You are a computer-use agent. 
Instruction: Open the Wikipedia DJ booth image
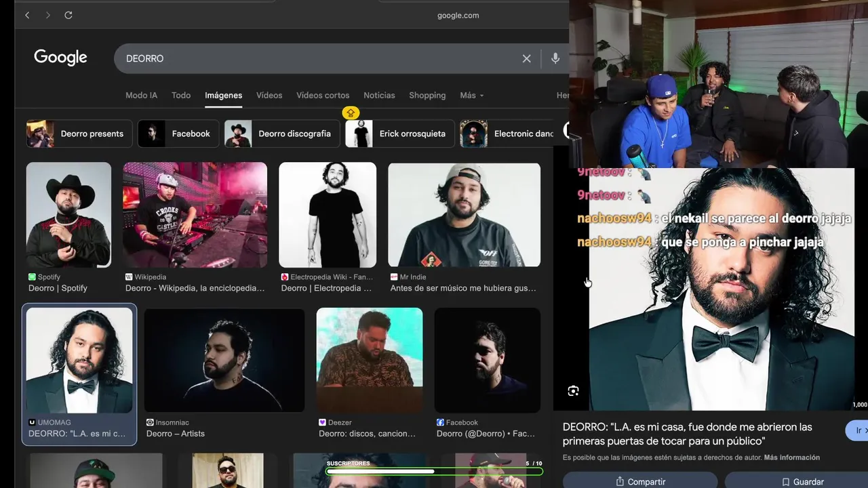click(x=195, y=215)
